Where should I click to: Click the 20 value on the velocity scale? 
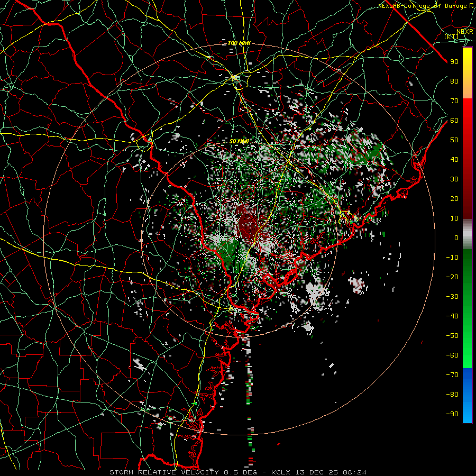(454, 198)
